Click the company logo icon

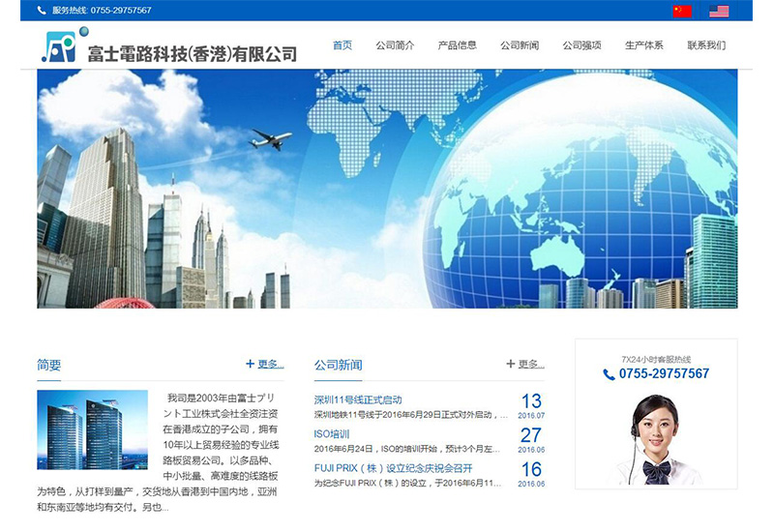pyautogui.click(x=59, y=46)
